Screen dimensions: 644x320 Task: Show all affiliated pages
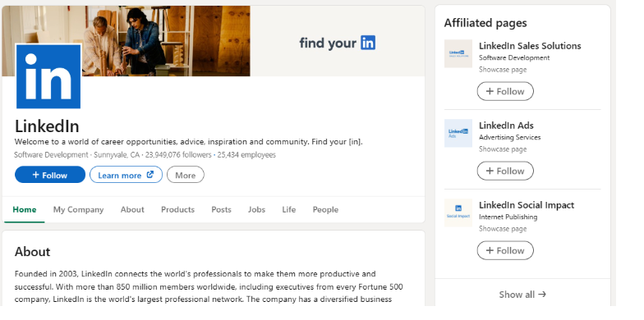(x=522, y=294)
